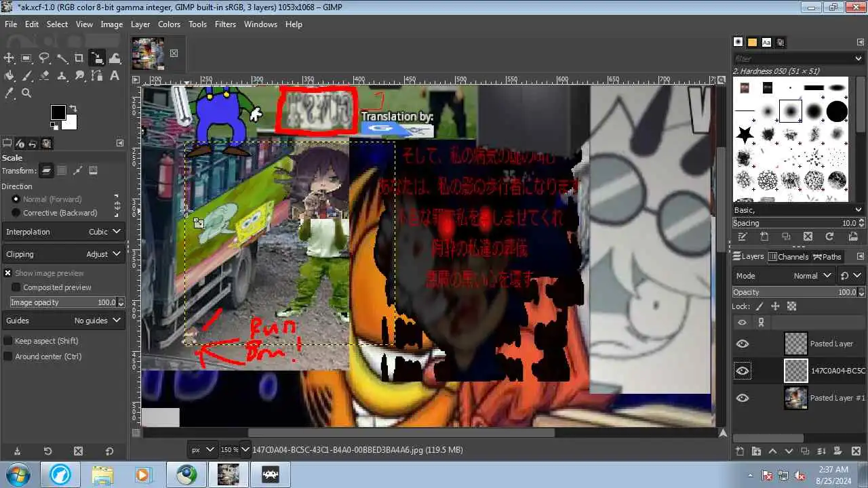The image size is (868, 488).
Task: Save tool preset in tool options
Action: coord(17,451)
